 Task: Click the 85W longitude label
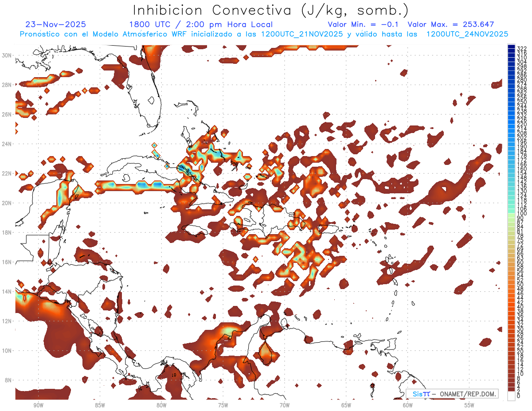pos(100,406)
